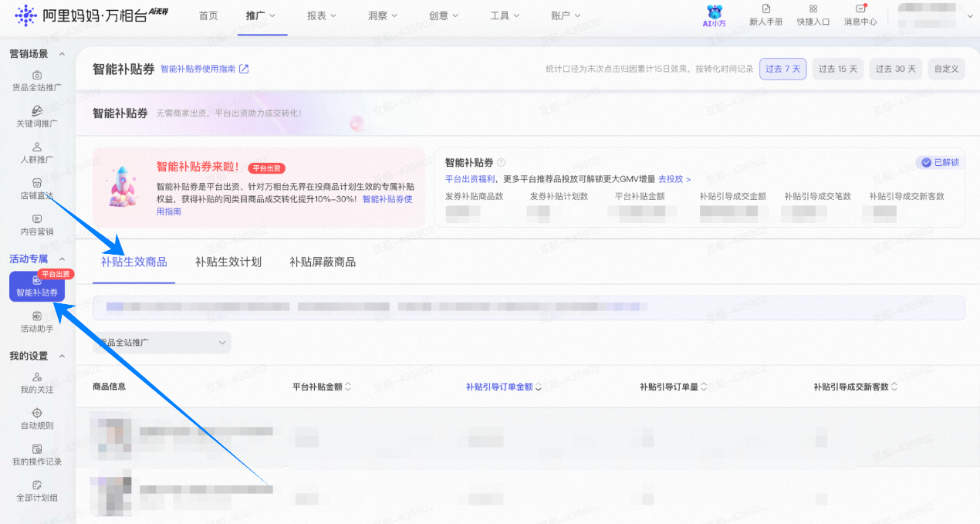Select 活动助手 in the sidebar
The image size is (980, 524).
(37, 322)
